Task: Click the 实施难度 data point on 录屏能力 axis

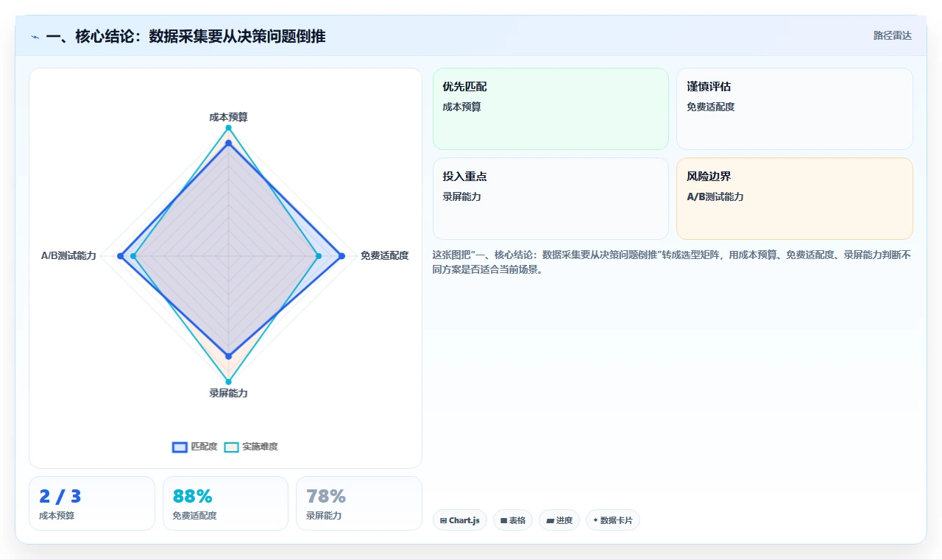Action: pos(228,381)
